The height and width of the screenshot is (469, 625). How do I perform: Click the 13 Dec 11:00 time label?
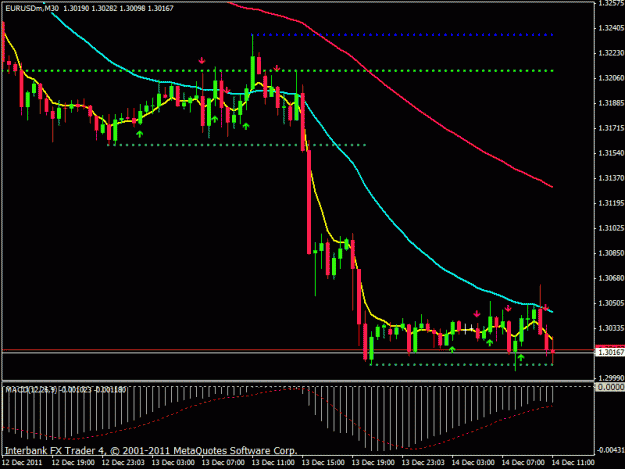[x=273, y=463]
